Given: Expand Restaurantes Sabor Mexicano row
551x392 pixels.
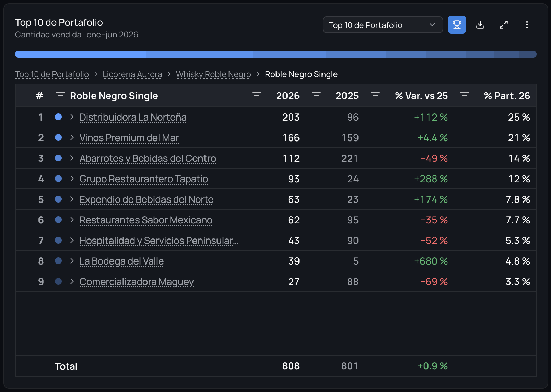Looking at the screenshot, I should [x=72, y=220].
